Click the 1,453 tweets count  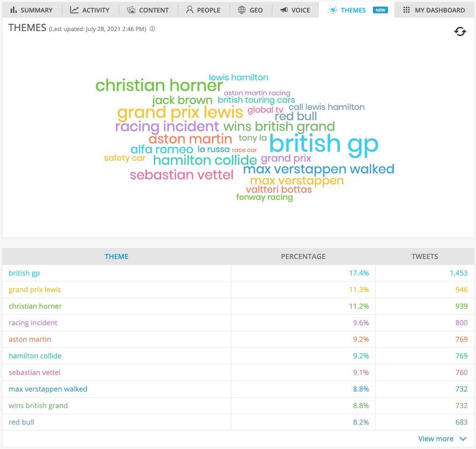(x=458, y=273)
